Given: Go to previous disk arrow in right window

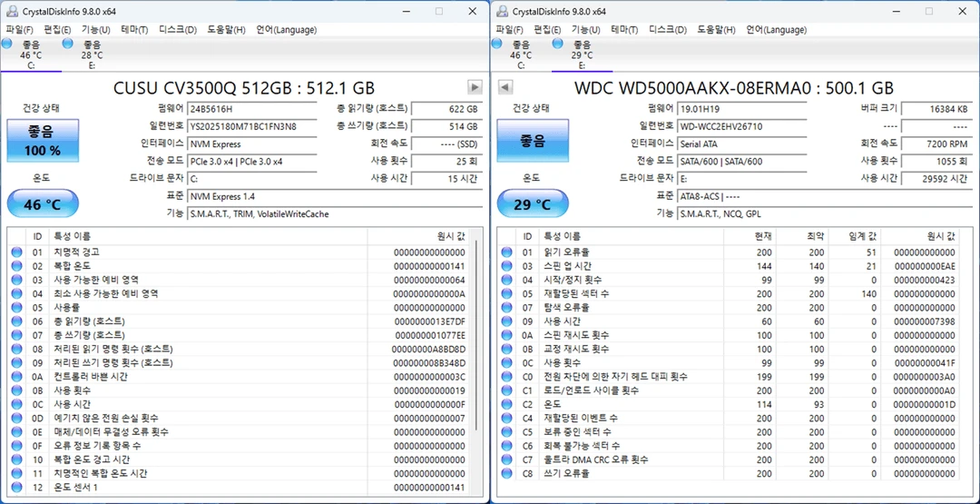Looking at the screenshot, I should coord(505,87).
